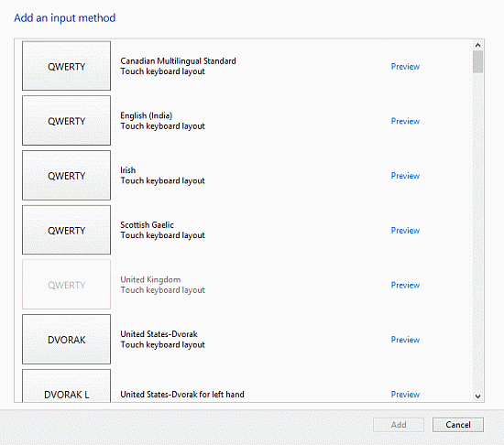Preview the Canadian Multilingual Standard layout
The image size is (504, 445).
(x=405, y=67)
